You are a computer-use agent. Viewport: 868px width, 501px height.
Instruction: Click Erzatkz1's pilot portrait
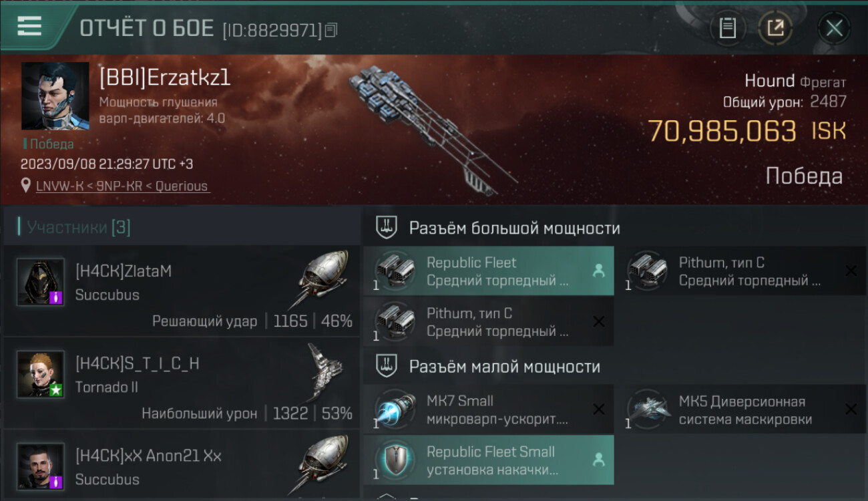pos(55,96)
